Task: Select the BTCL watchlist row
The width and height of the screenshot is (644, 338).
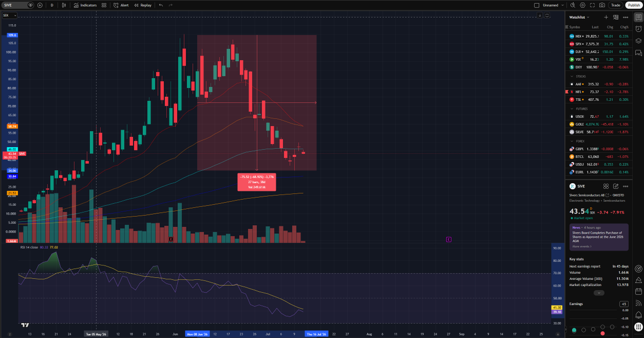Action: (598, 156)
